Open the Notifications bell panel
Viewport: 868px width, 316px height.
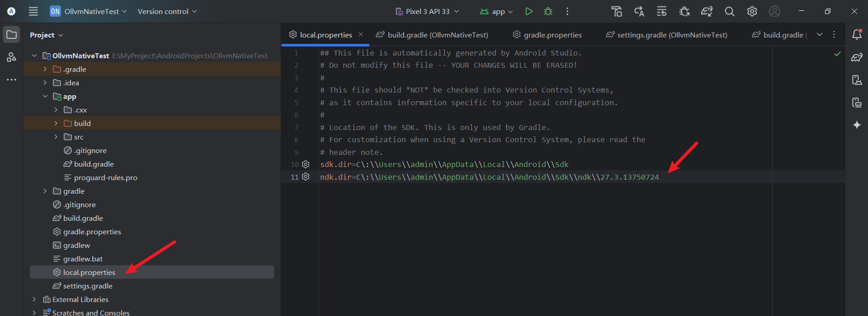[x=857, y=34]
